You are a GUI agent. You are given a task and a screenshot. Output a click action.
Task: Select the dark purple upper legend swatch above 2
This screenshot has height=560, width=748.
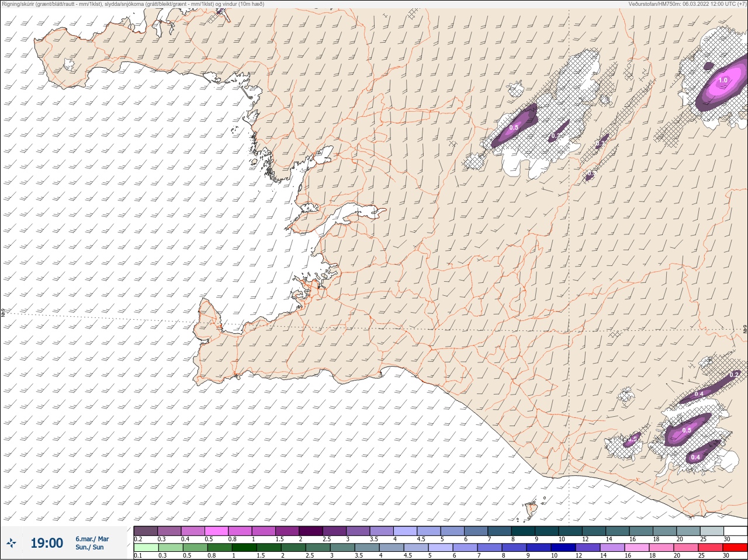point(311,531)
